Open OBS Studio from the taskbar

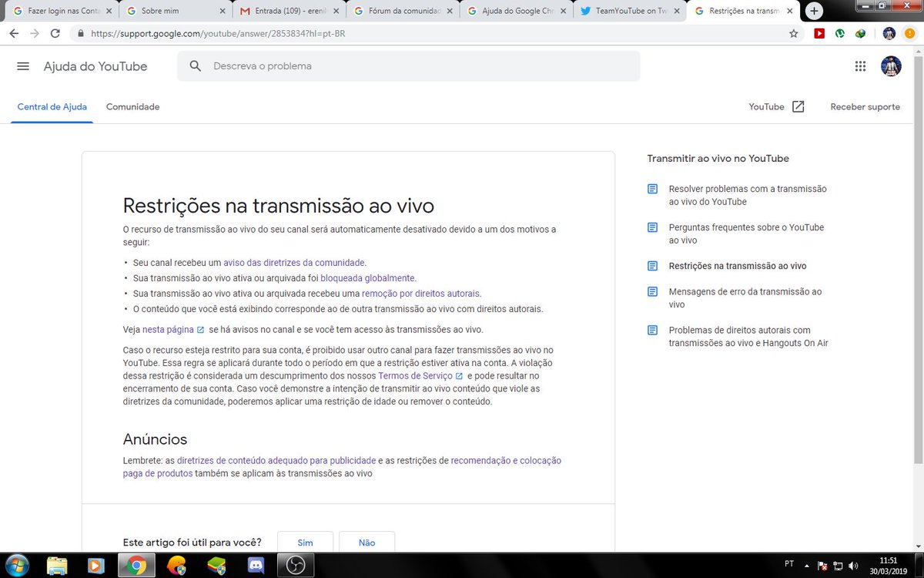point(296,565)
